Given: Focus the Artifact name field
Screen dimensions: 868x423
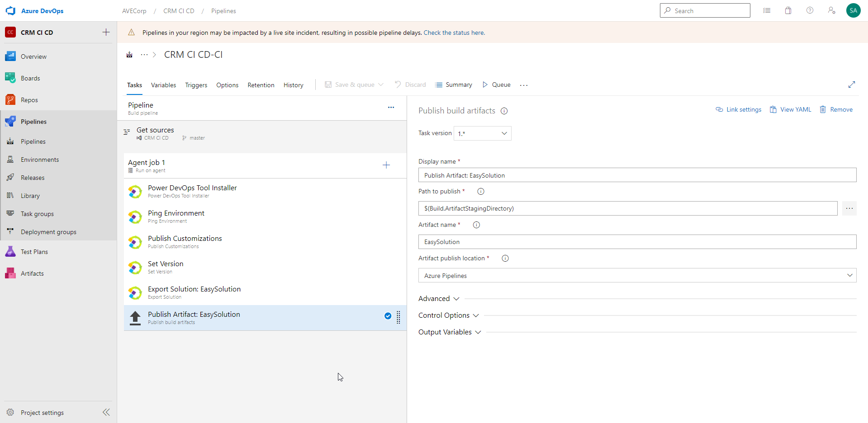Looking at the screenshot, I should [x=637, y=242].
